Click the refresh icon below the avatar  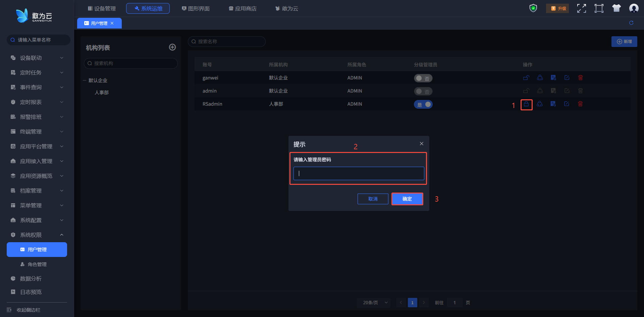coord(631,23)
